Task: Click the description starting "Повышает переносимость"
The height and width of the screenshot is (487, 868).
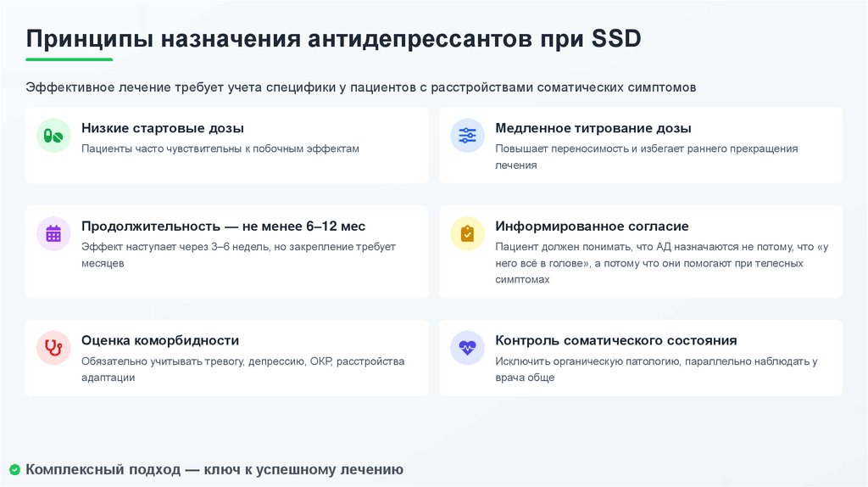Action: click(646, 148)
